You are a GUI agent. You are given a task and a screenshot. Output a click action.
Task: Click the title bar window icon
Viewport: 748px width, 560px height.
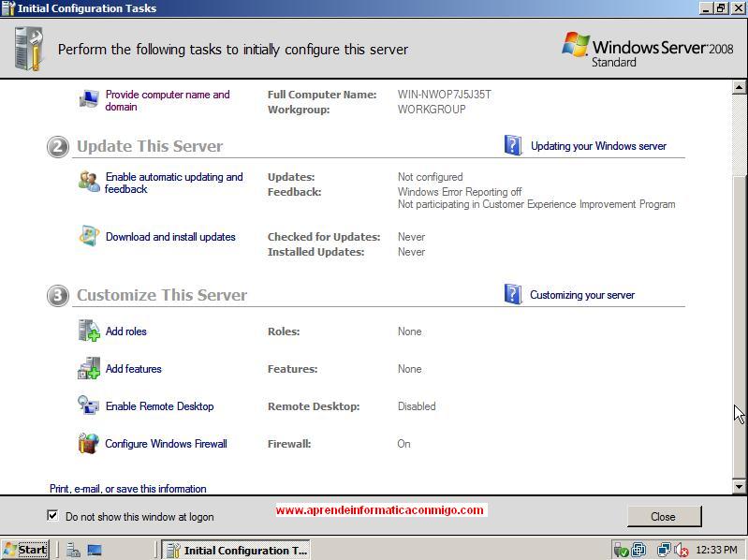point(8,8)
